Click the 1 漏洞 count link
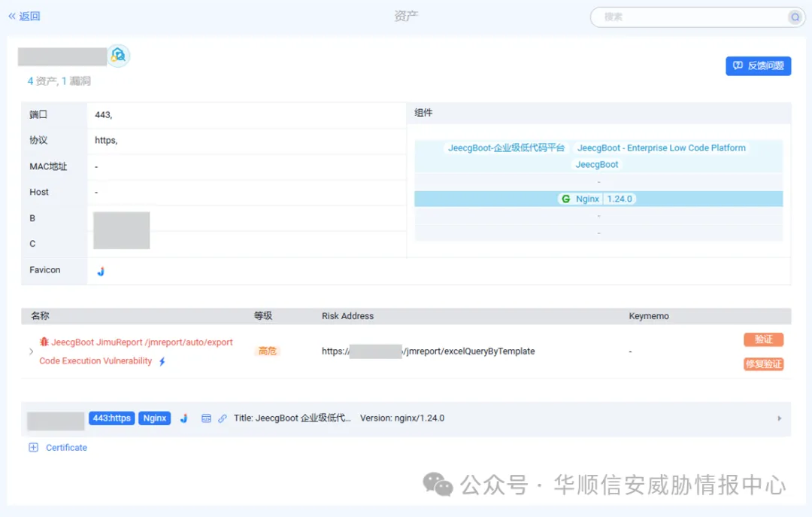 [76, 81]
